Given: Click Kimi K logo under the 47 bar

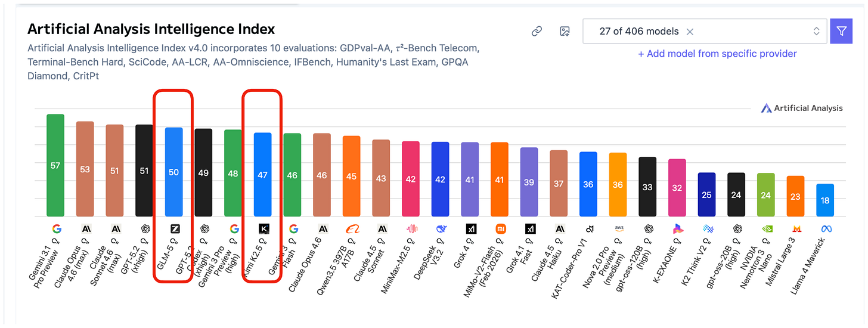Looking at the screenshot, I should [x=263, y=228].
